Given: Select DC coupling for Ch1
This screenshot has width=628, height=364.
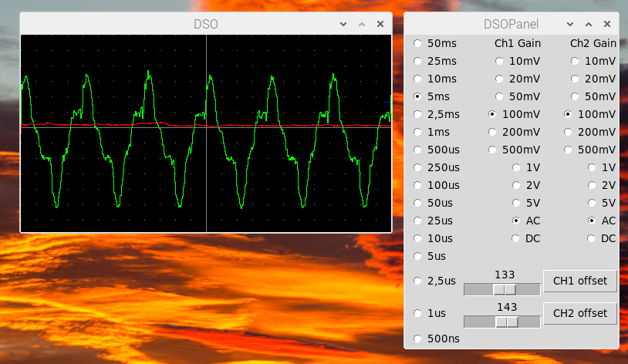Looking at the screenshot, I should [525, 238].
